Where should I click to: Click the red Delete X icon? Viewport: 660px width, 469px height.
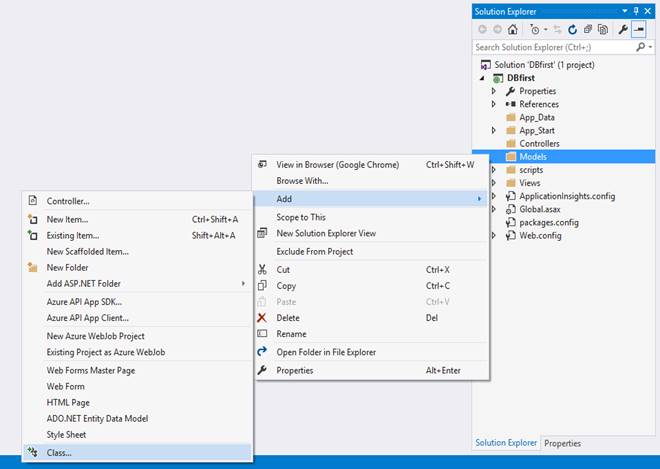[x=262, y=317]
